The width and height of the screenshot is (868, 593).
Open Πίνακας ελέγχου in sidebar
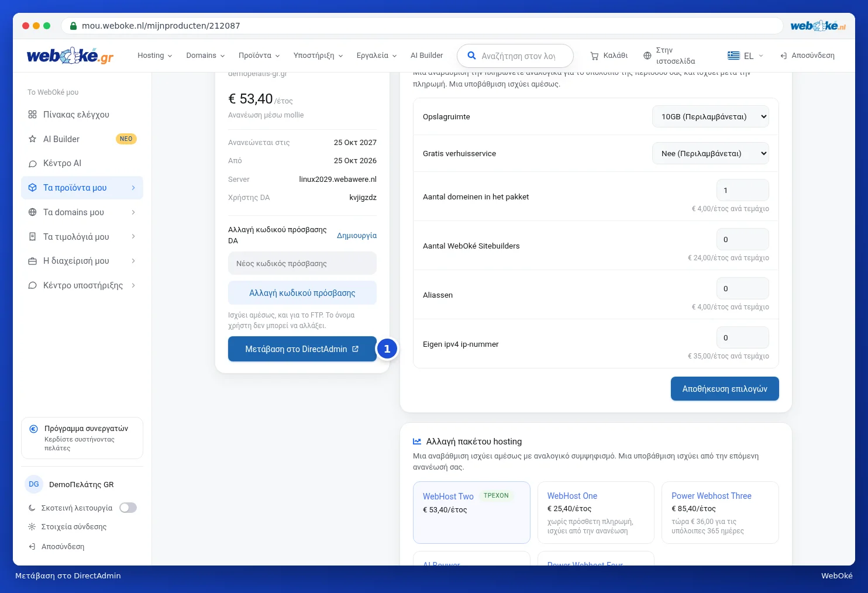82,115
